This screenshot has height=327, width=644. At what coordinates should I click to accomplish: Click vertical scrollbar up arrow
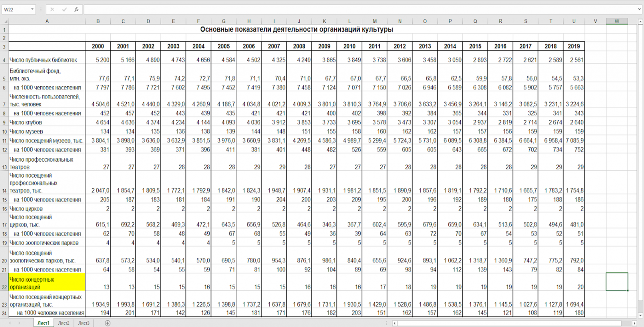pos(640,22)
